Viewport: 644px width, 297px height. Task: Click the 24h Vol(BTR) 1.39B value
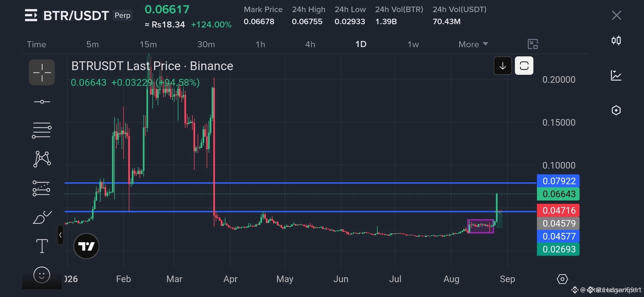click(x=386, y=21)
